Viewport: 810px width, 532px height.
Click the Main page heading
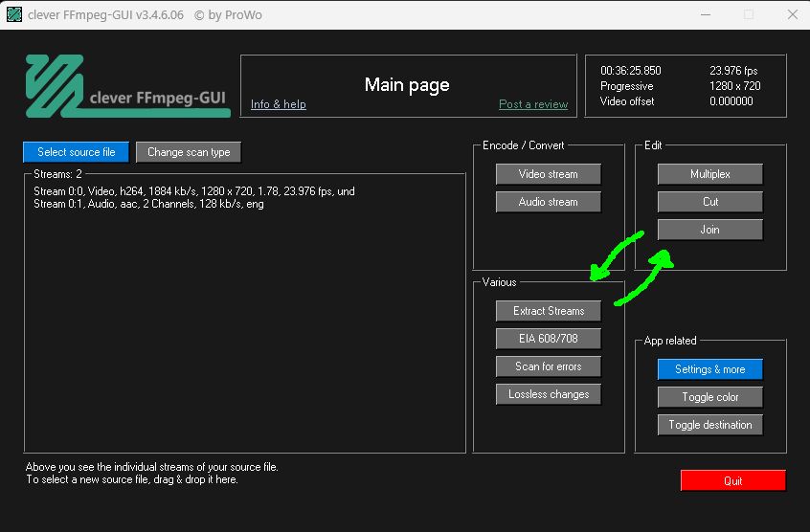(407, 84)
